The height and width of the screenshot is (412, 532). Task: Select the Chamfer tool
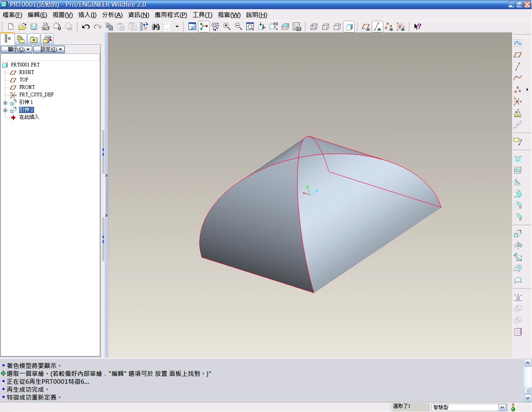517,217
